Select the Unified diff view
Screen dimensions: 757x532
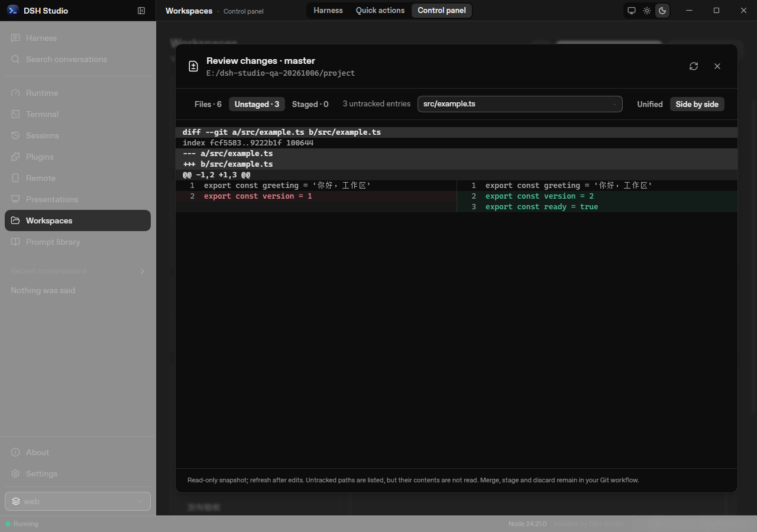[x=649, y=104]
